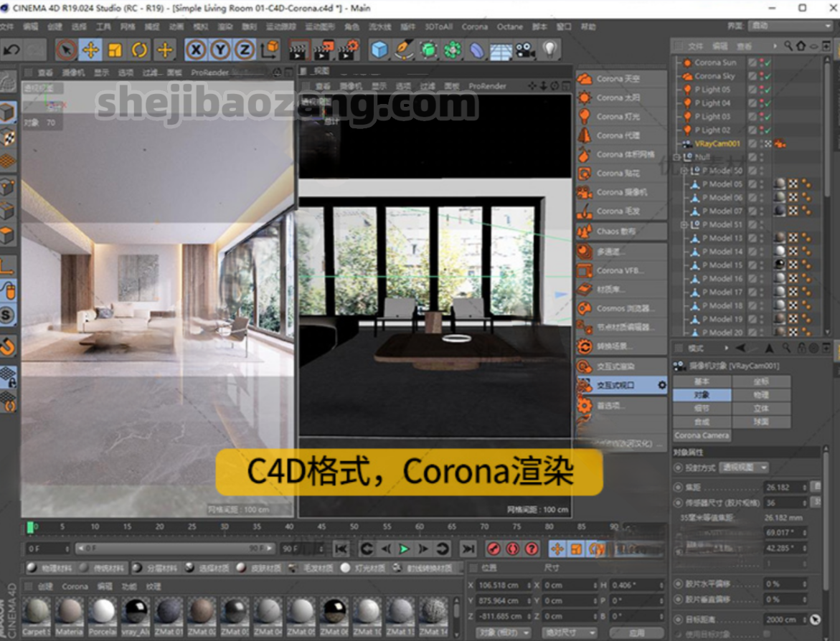The height and width of the screenshot is (641, 840).
Task: Click the green timeline playhead marker
Action: tap(30, 528)
